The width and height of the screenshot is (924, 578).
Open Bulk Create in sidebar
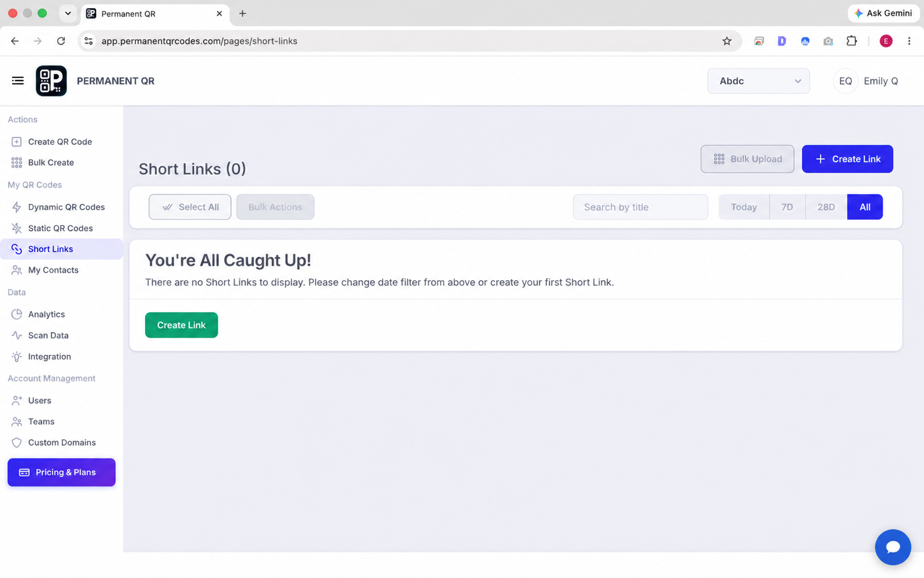pos(51,163)
